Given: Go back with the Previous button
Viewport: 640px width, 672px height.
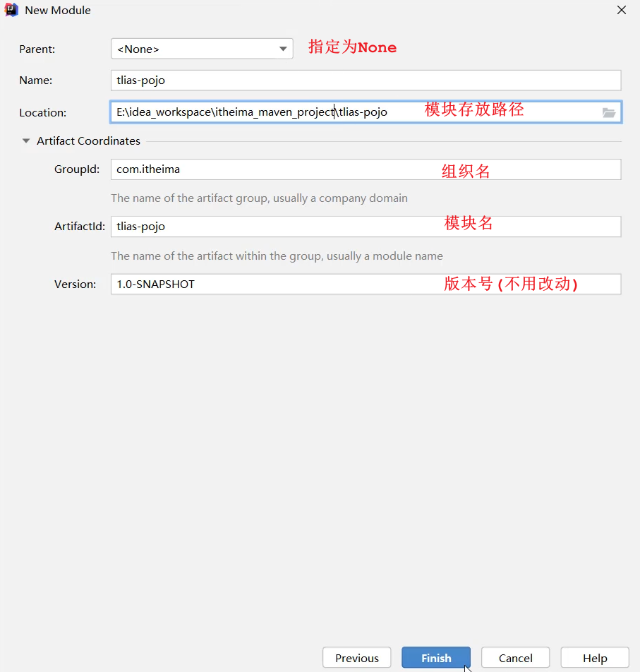Looking at the screenshot, I should click(357, 658).
